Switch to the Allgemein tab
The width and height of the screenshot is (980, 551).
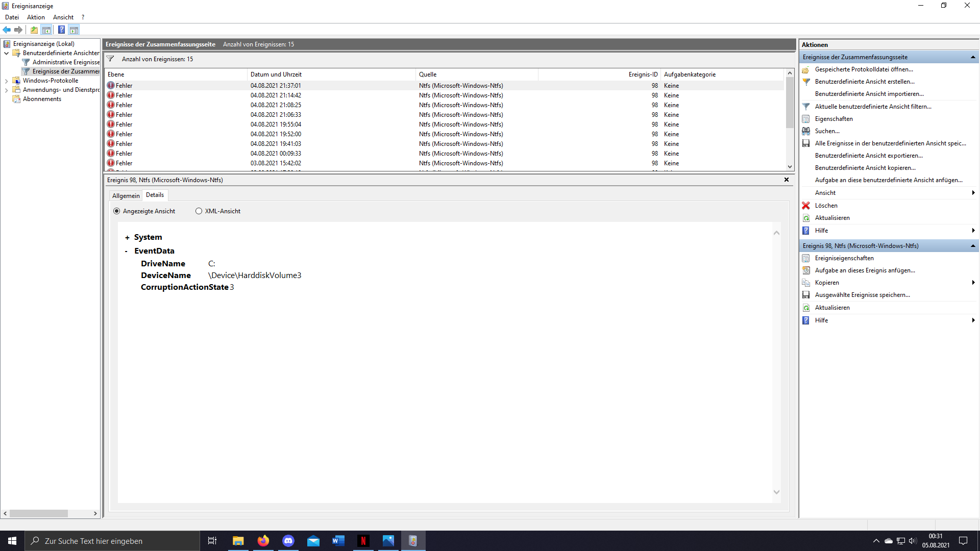pyautogui.click(x=126, y=195)
